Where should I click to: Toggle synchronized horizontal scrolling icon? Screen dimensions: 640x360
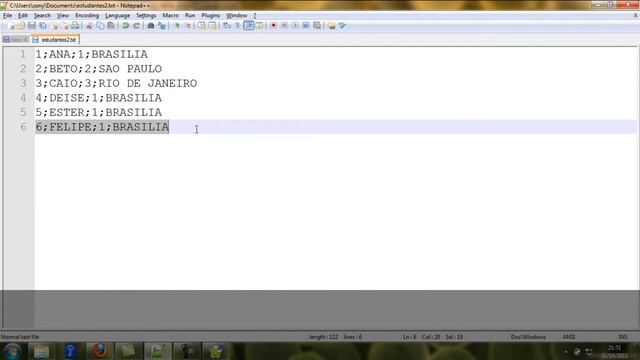212,26
